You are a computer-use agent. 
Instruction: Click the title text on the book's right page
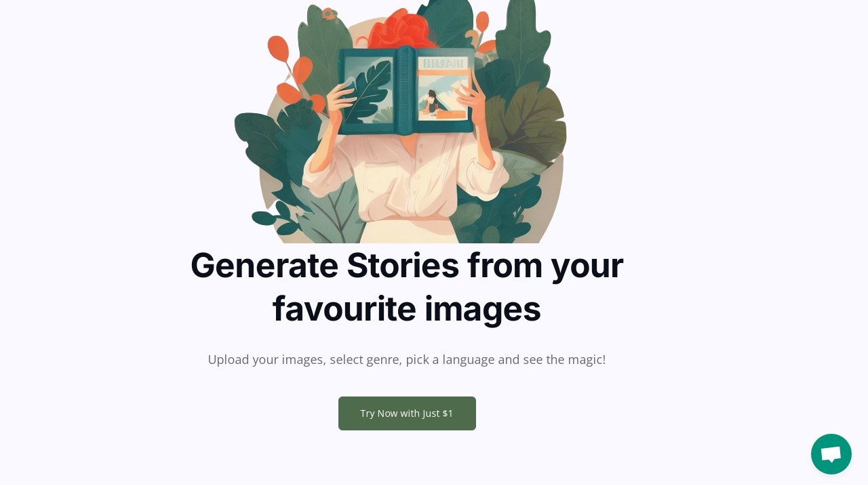click(x=443, y=64)
